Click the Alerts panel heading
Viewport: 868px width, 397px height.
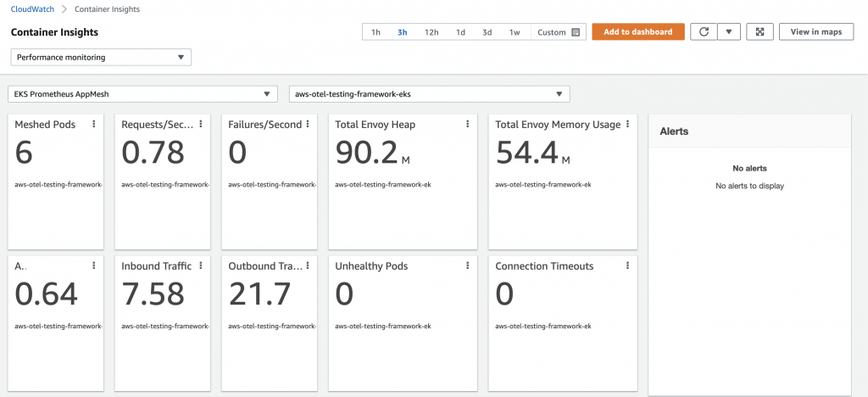point(674,131)
